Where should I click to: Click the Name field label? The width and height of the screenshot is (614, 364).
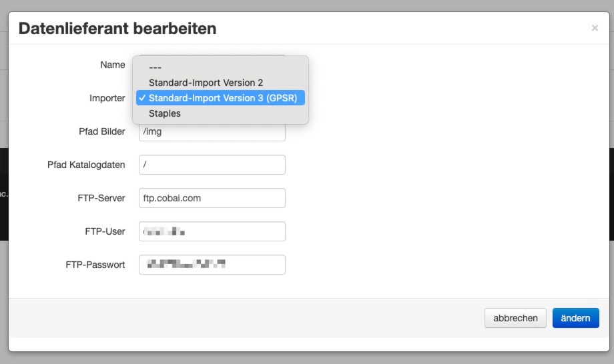112,65
